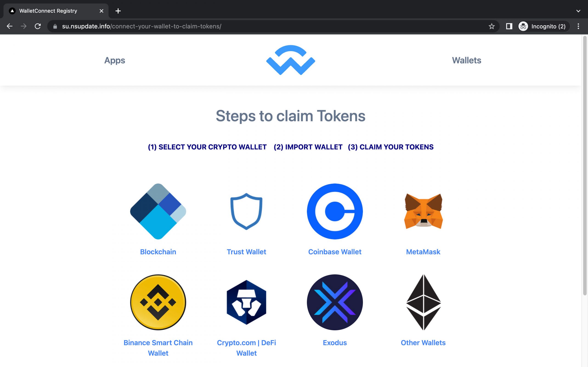The width and height of the screenshot is (588, 367).
Task: Click the Wallets menu item
Action: click(466, 60)
